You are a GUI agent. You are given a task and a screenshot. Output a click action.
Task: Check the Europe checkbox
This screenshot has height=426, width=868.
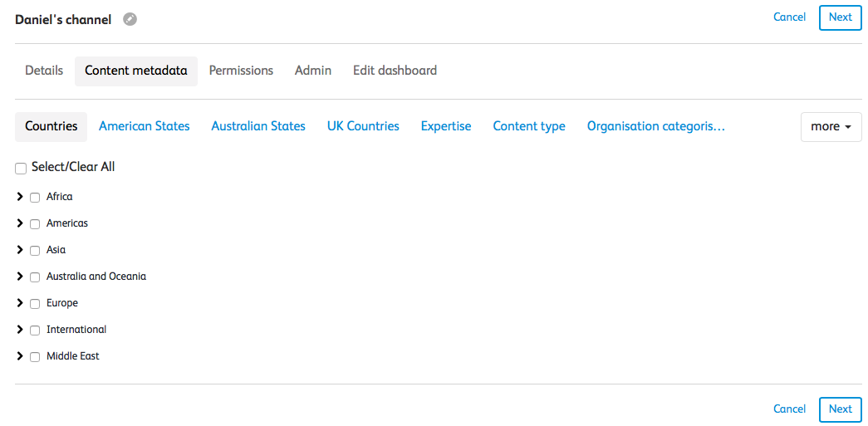(35, 304)
